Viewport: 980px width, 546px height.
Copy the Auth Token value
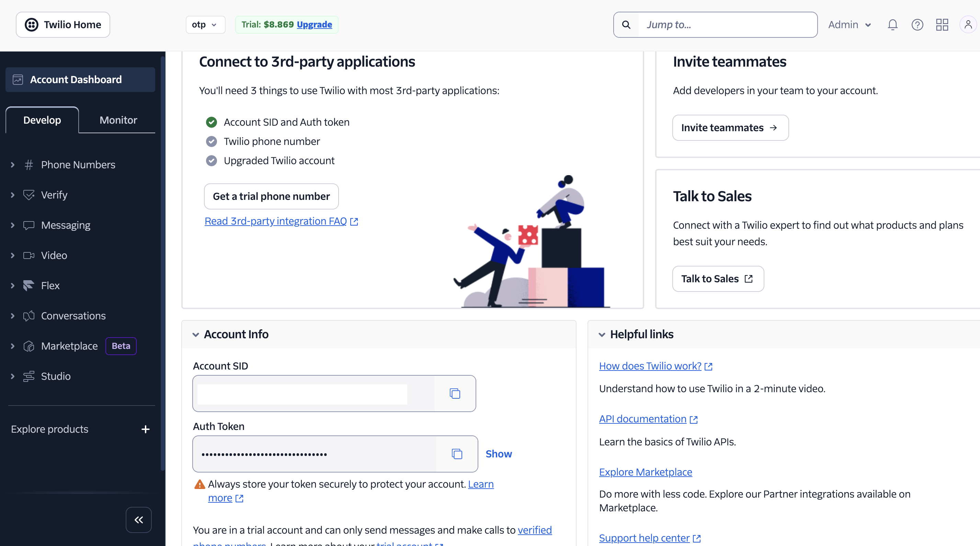pyautogui.click(x=457, y=454)
